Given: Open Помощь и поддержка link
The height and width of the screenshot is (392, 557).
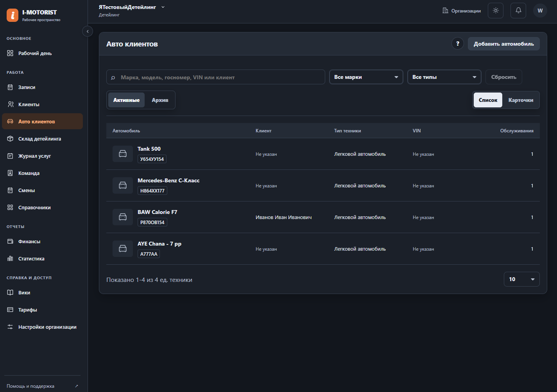Looking at the screenshot, I should 42,386.
